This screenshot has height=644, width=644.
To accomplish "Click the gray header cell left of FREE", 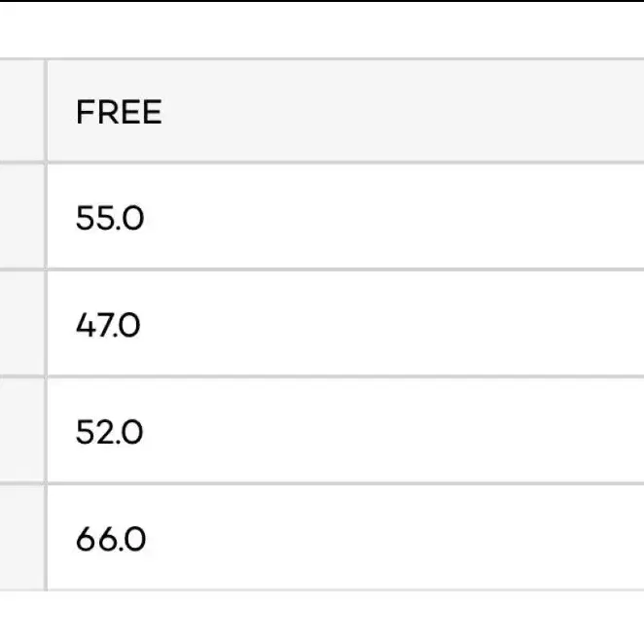I will (21, 111).
